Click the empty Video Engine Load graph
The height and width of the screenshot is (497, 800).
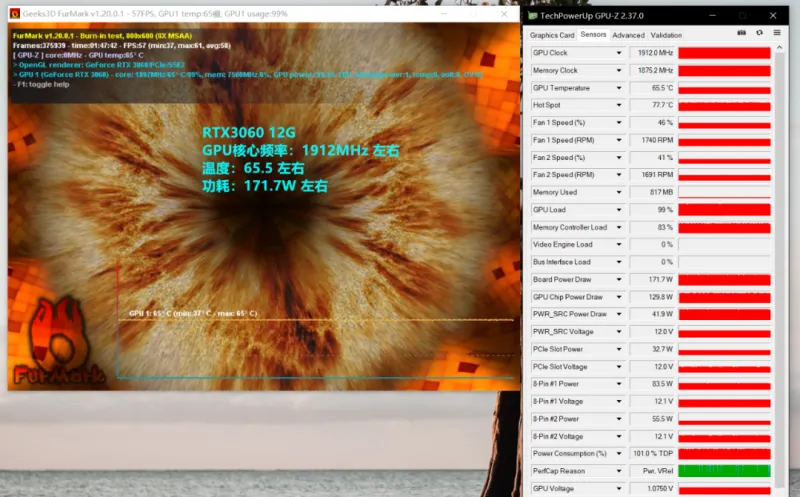(724, 244)
